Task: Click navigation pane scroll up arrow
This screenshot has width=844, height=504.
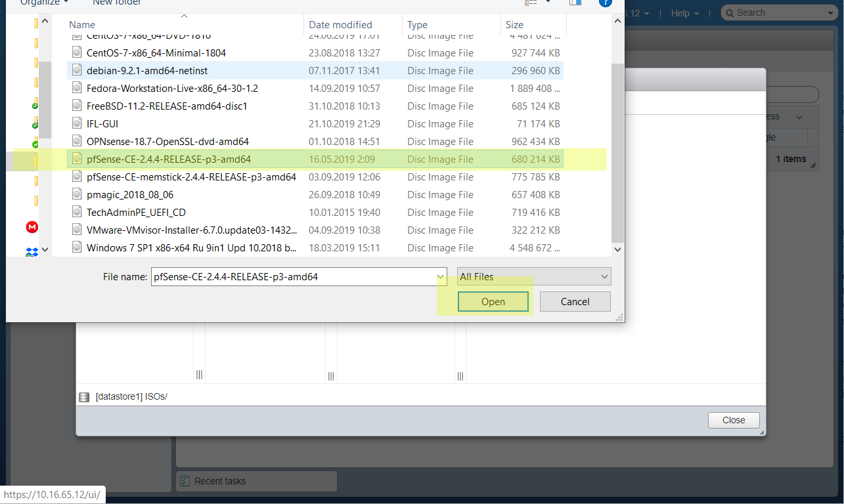Action: click(45, 22)
